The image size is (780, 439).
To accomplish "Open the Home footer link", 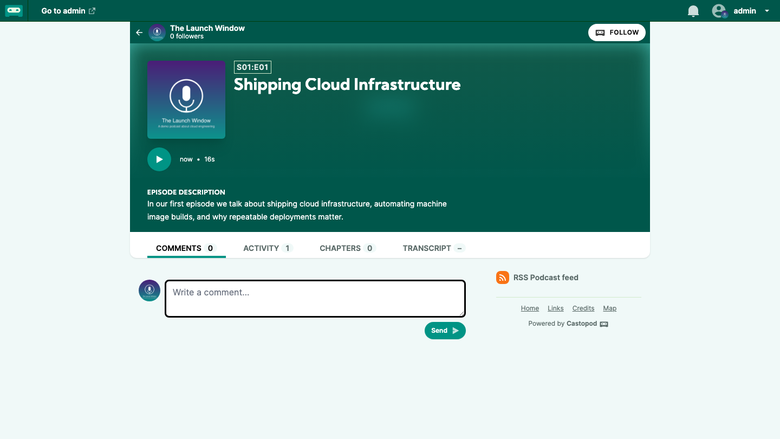I will (530, 308).
